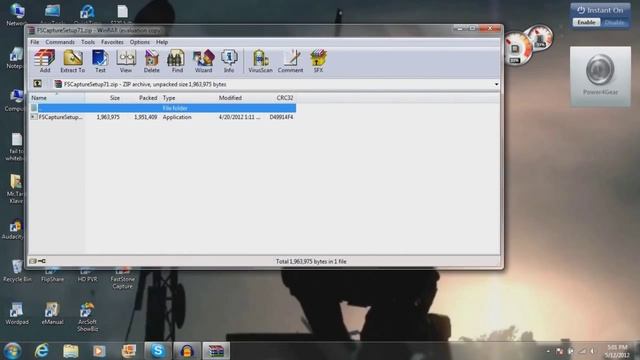Viewport: 640px width, 360px height.
Task: Open the File menu
Action: pyautogui.click(x=35, y=42)
